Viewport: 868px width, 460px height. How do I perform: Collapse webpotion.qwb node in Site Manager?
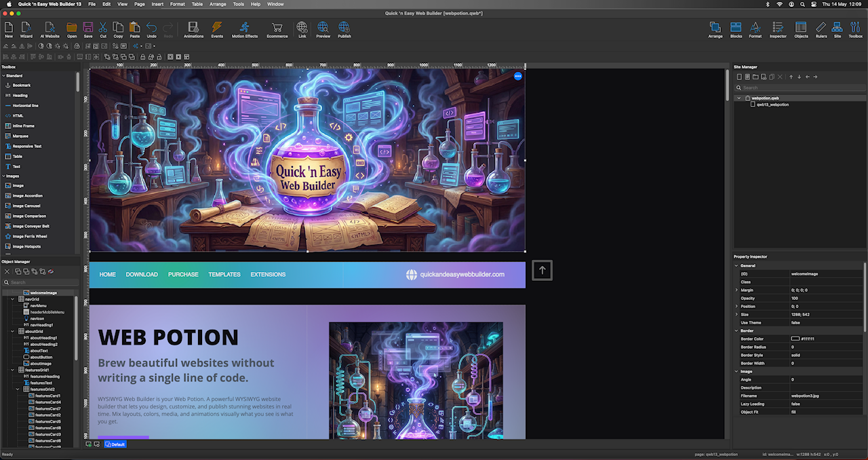point(739,98)
